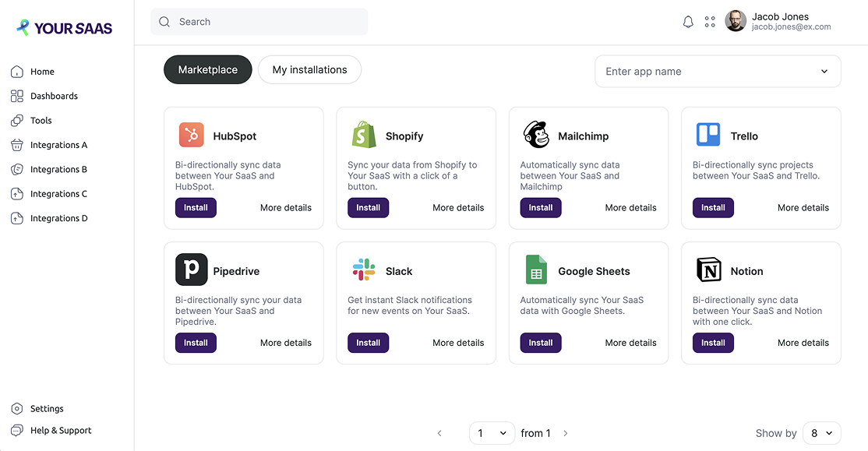Click Jacob Jones profile avatar
This screenshot has height=451, width=868.
click(736, 21)
